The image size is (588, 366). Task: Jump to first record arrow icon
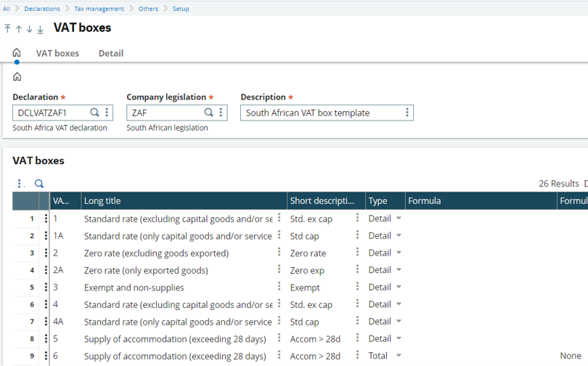pyautogui.click(x=7, y=28)
